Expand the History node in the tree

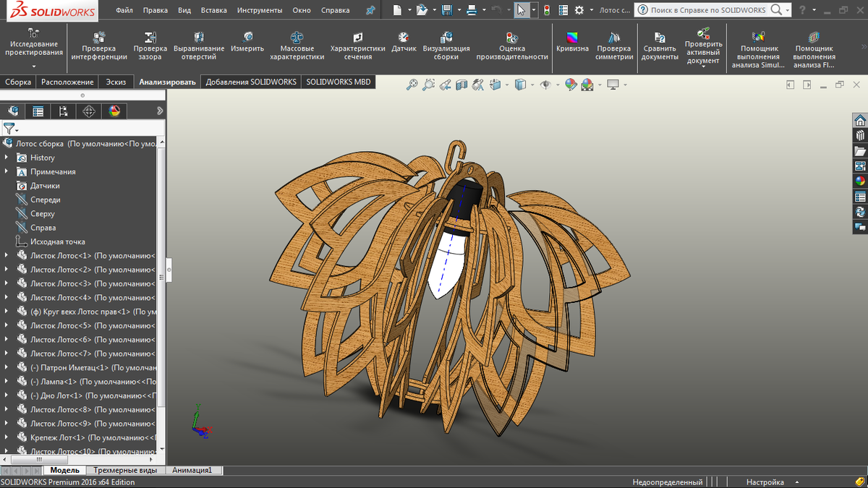(x=7, y=158)
